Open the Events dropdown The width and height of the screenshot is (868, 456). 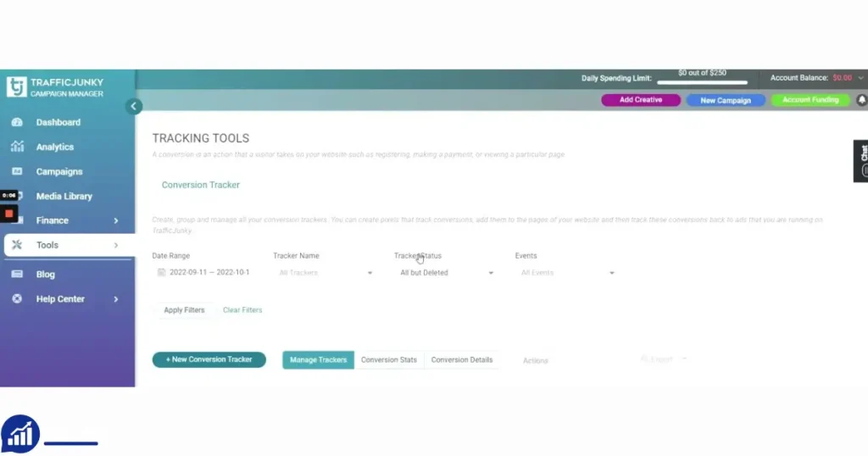click(567, 273)
